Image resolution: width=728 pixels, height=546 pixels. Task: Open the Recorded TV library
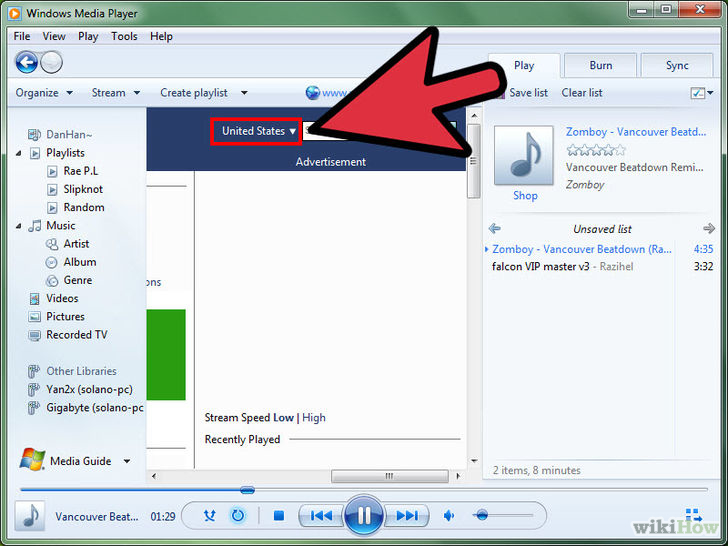77,335
